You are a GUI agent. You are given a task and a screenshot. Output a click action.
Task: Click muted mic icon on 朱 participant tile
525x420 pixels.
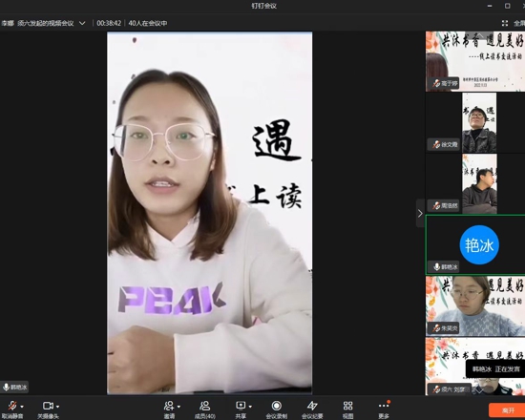tap(436, 328)
